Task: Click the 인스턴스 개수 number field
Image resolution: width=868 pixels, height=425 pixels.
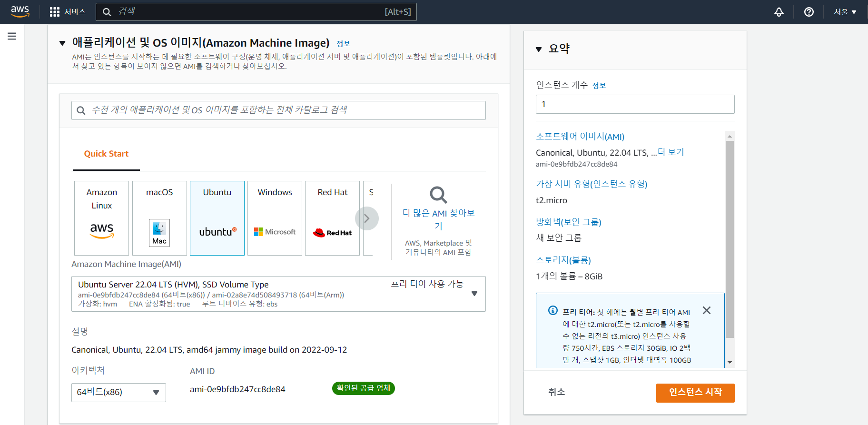Action: coord(635,104)
